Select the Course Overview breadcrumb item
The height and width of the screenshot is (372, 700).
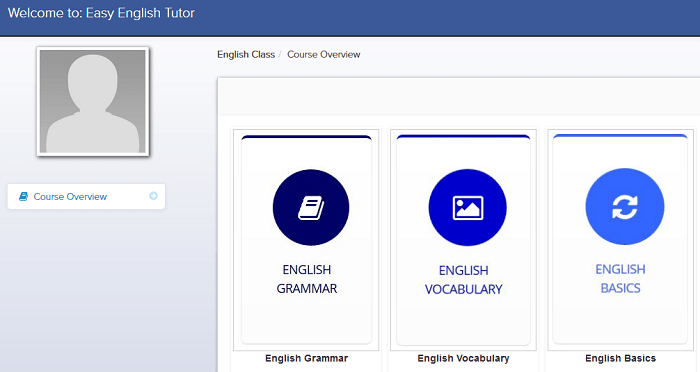pyautogui.click(x=324, y=54)
